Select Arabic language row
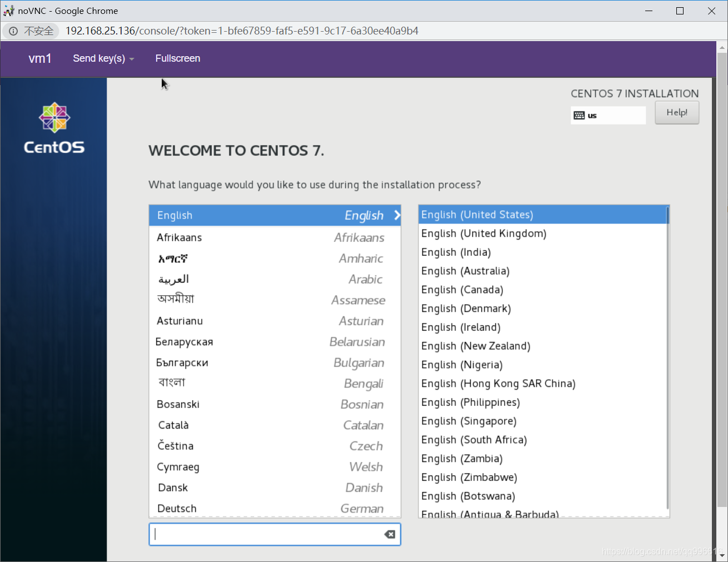728x562 pixels. (275, 279)
